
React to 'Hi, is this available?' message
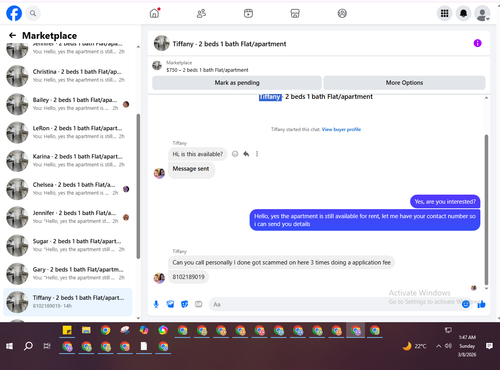coord(235,154)
